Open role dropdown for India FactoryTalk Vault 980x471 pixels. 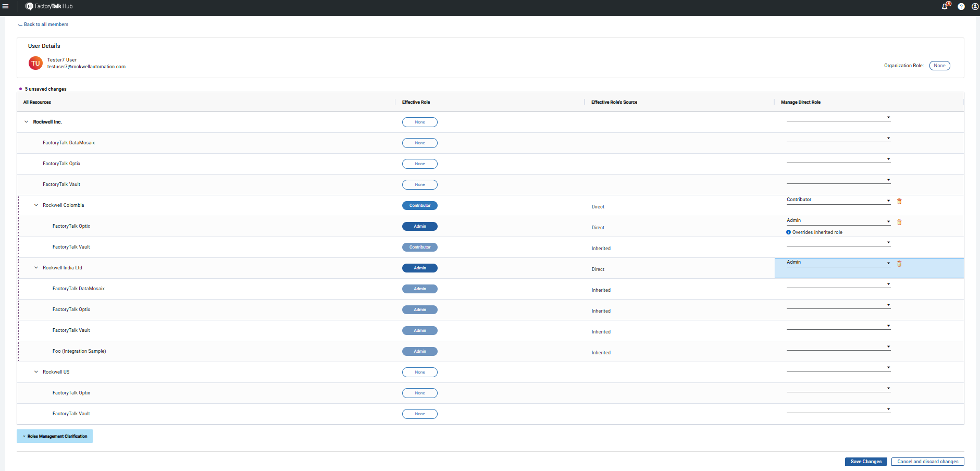tap(838, 326)
